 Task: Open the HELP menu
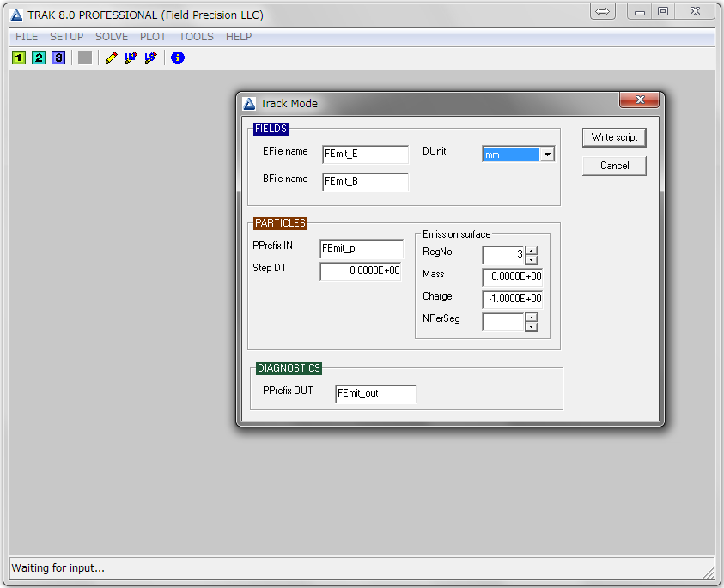click(239, 36)
